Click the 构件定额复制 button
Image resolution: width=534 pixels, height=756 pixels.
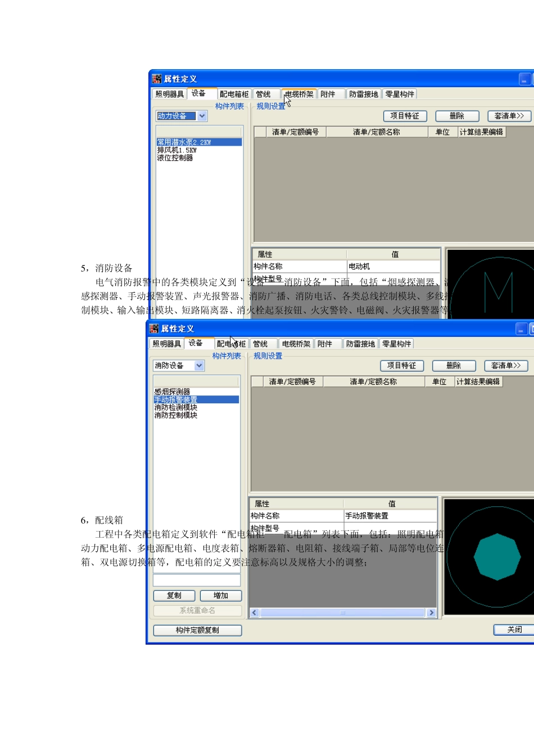(x=197, y=631)
